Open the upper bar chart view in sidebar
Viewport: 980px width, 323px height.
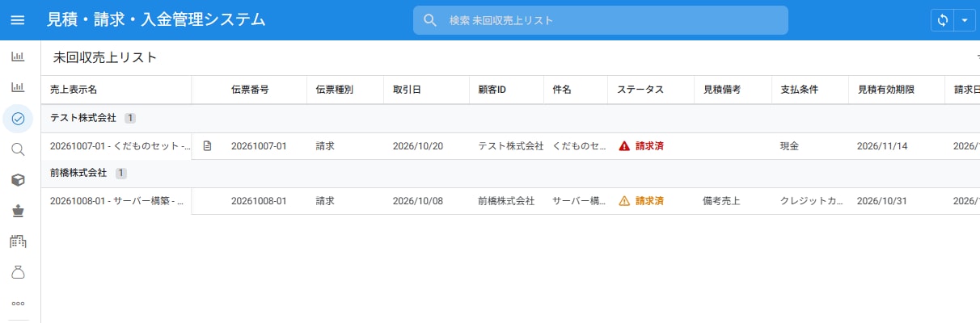pyautogui.click(x=18, y=57)
